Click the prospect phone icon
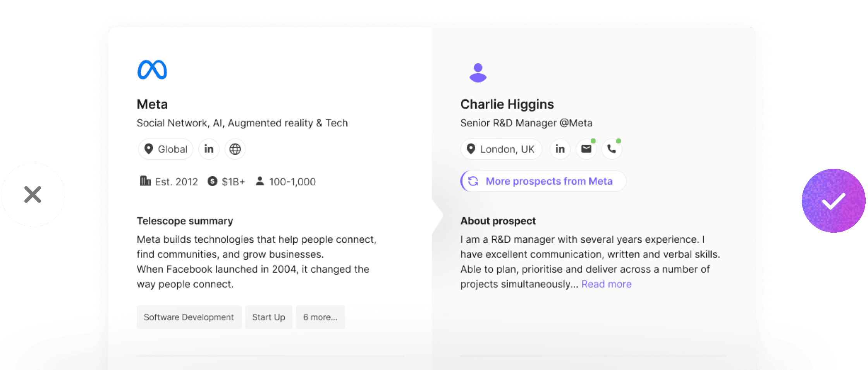 [x=612, y=149]
